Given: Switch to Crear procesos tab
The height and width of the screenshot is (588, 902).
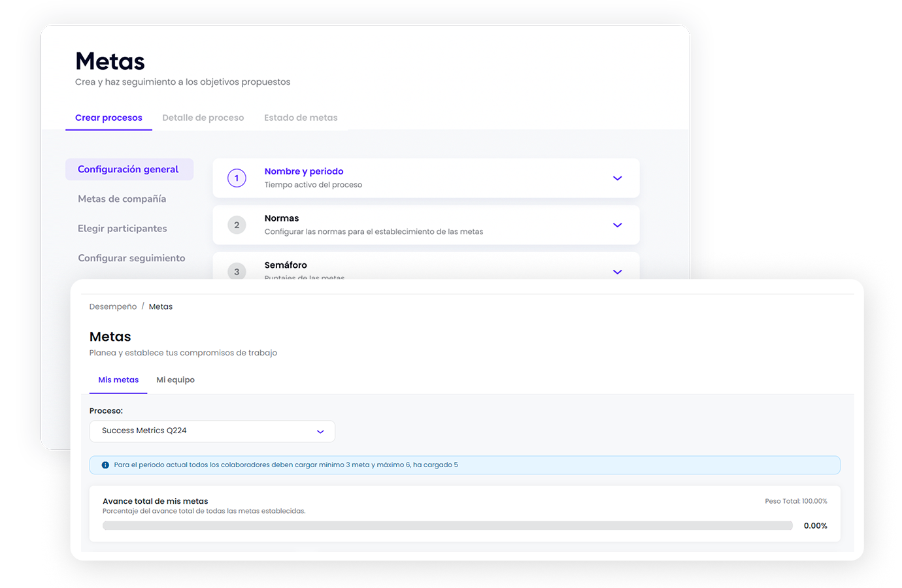Looking at the screenshot, I should point(109,118).
